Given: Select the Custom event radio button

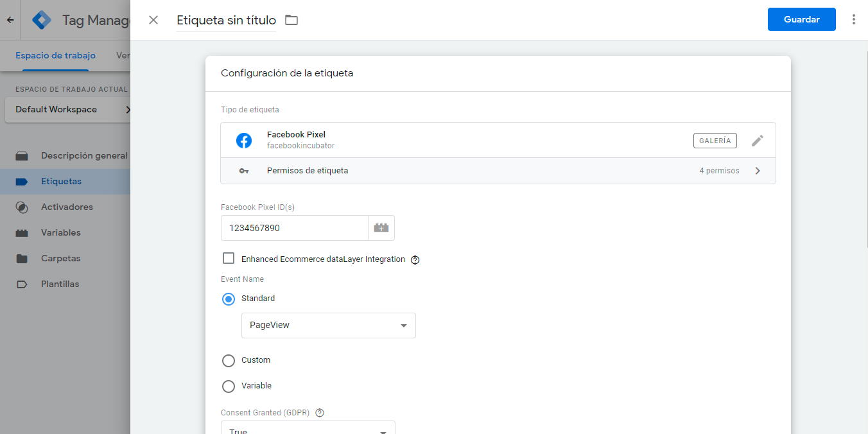Looking at the screenshot, I should pyautogui.click(x=228, y=361).
